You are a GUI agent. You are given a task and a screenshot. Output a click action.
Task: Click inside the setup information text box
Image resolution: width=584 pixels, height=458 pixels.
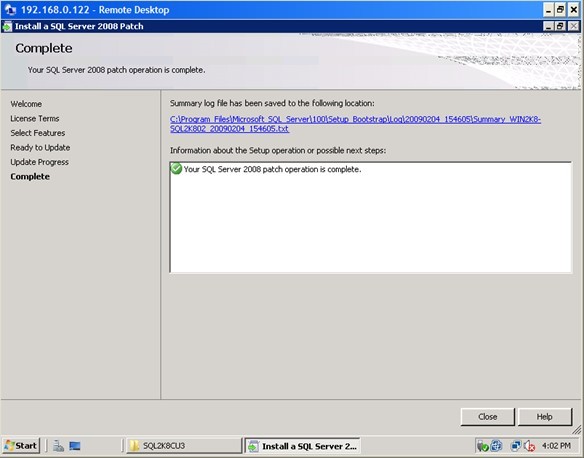pyautogui.click(x=371, y=217)
